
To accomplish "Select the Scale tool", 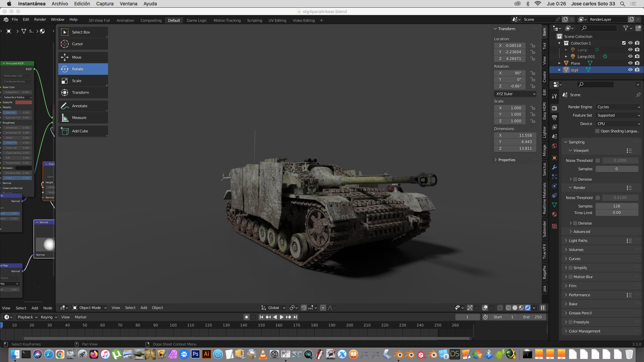I will tap(83, 81).
